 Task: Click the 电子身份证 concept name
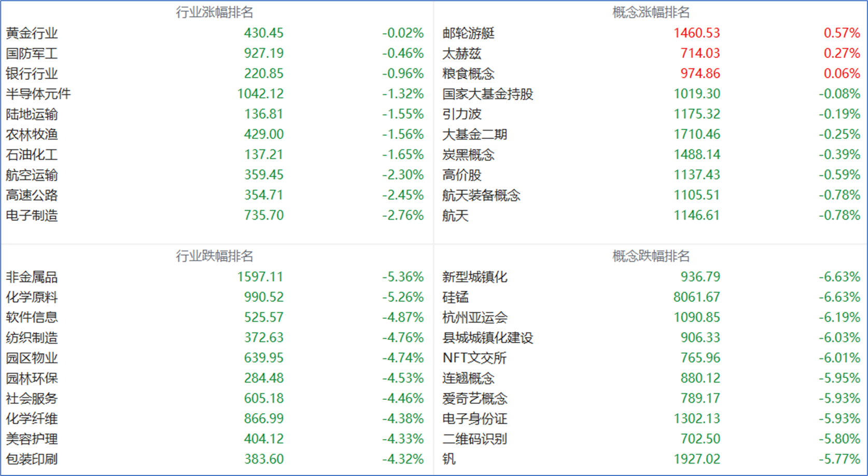coord(474,418)
